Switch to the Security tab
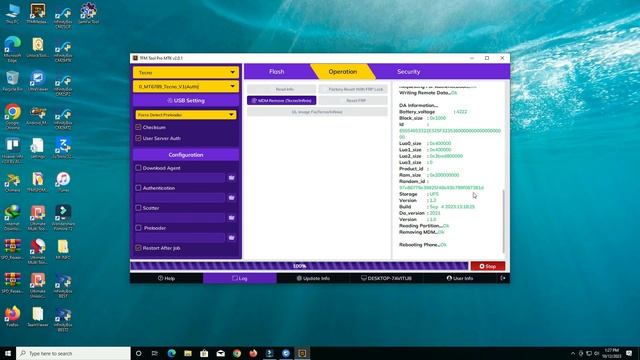Viewport: 640px width, 360px height. click(409, 71)
